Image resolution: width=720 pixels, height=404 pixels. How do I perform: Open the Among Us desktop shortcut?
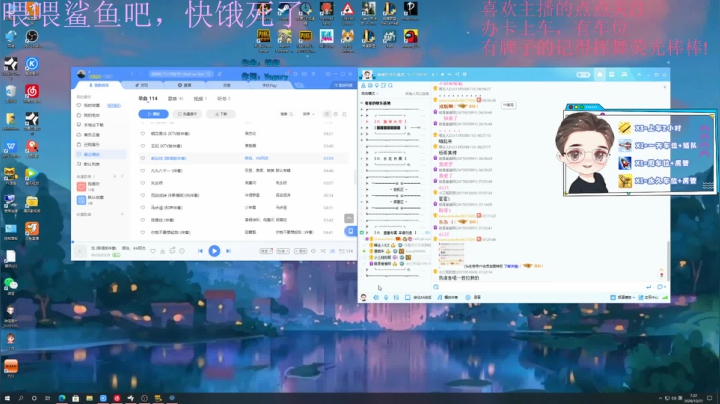411,39
